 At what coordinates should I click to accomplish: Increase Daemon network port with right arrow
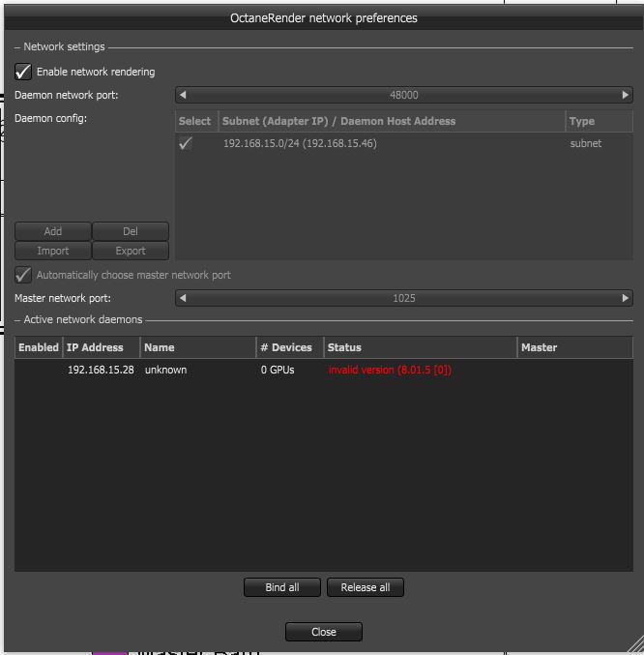625,95
